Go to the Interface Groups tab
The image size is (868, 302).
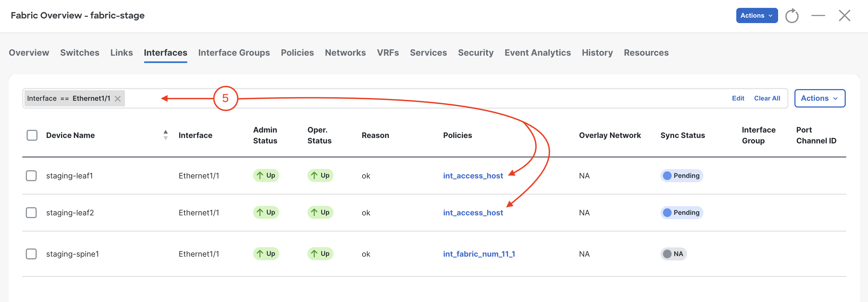pyautogui.click(x=234, y=53)
